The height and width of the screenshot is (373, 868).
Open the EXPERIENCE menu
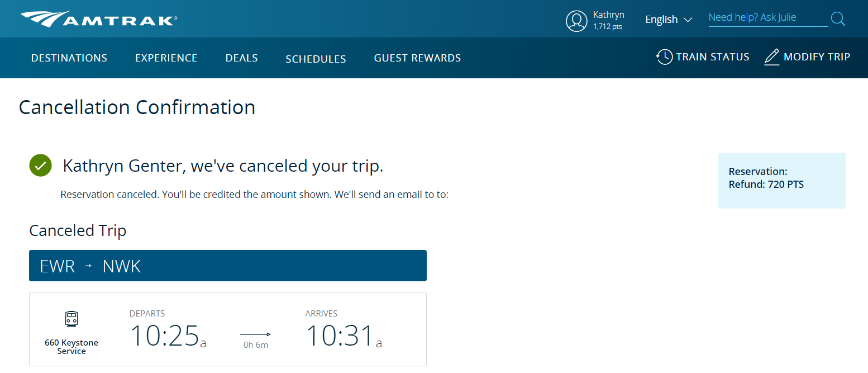coord(166,58)
